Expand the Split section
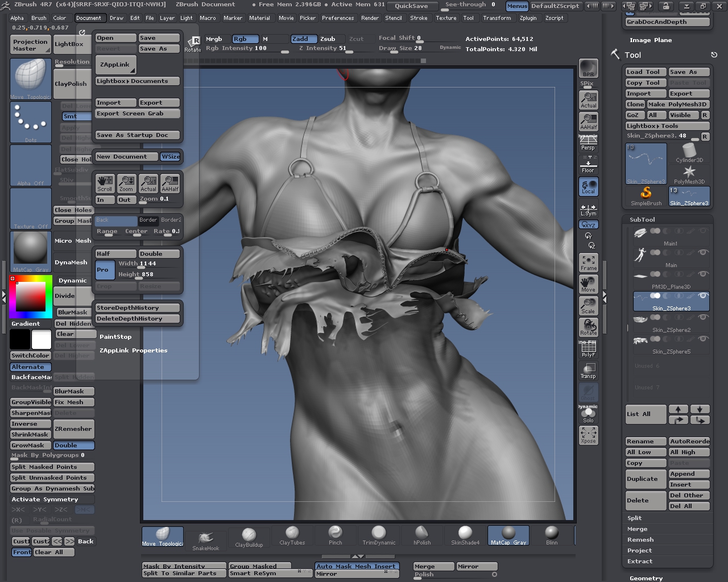 (x=634, y=518)
